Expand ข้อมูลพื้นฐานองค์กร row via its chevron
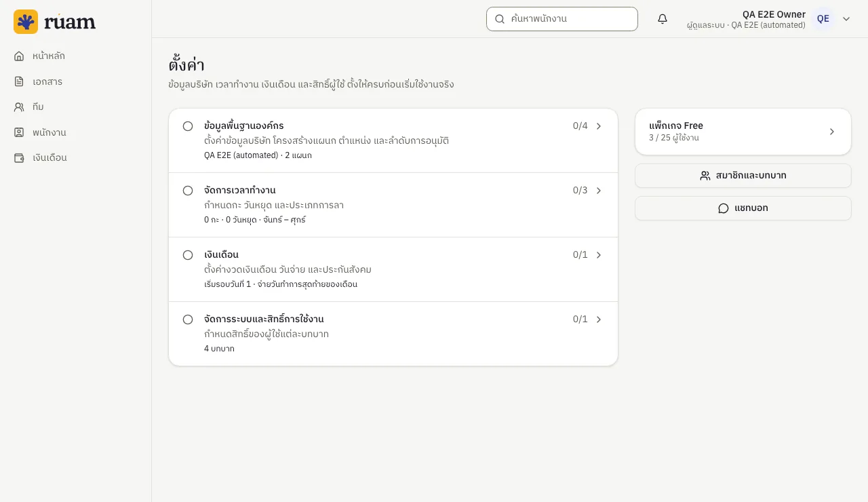868x502 pixels. [599, 126]
